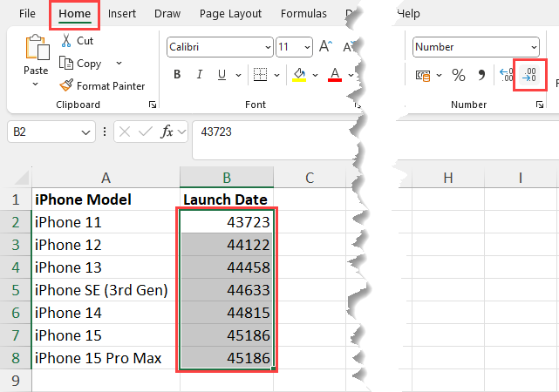Confirm the formula bar entry checkmark
This screenshot has height=392, width=559.
click(x=146, y=132)
